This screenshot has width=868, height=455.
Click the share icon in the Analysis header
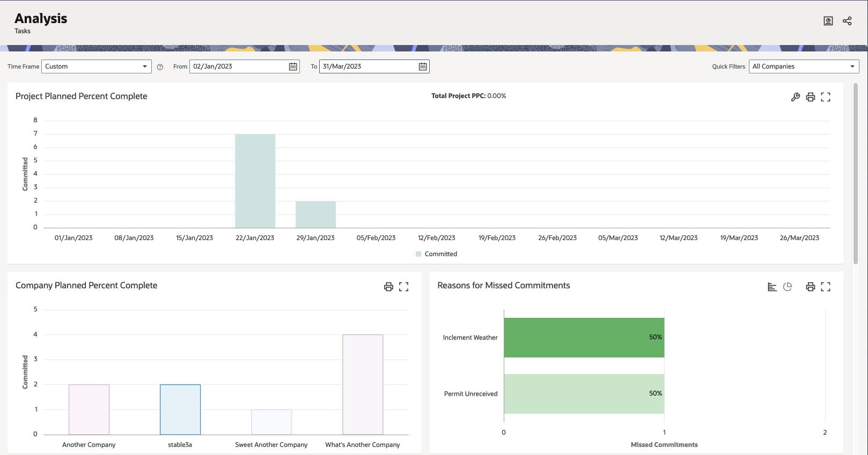click(847, 21)
